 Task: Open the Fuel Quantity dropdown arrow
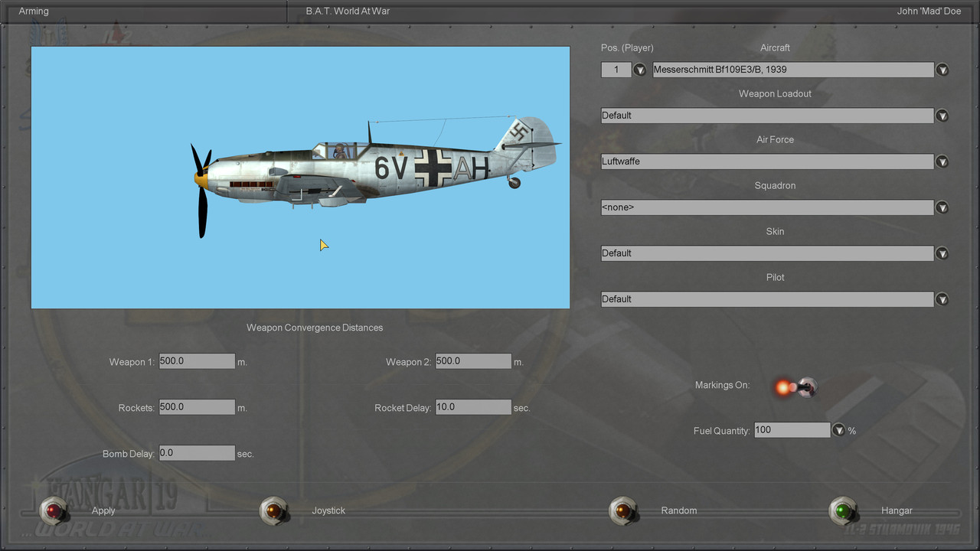click(838, 430)
